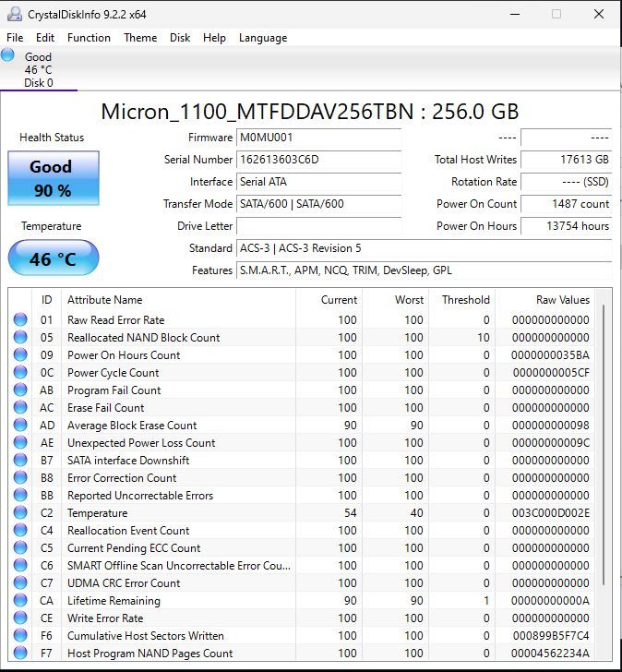Viewport: 622px width, 672px height.
Task: Close the CrystalDiskInfo window
Action: click(599, 14)
